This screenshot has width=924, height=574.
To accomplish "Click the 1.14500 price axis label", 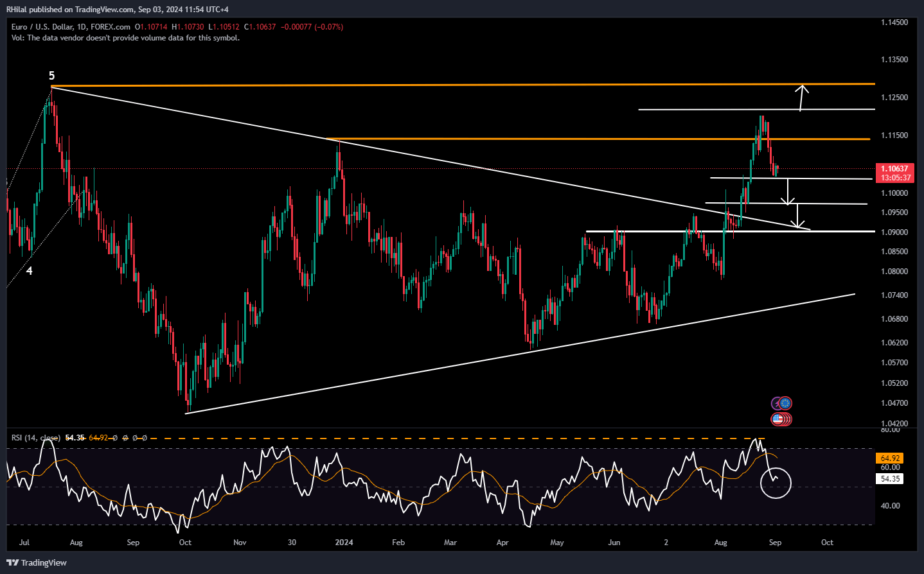I will coord(894,22).
